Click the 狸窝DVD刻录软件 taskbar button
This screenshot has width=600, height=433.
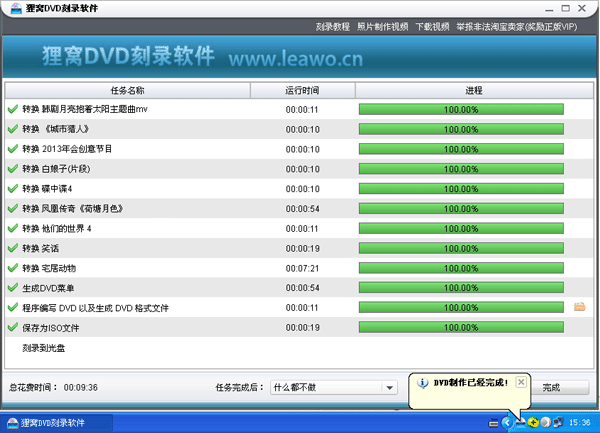(57, 423)
